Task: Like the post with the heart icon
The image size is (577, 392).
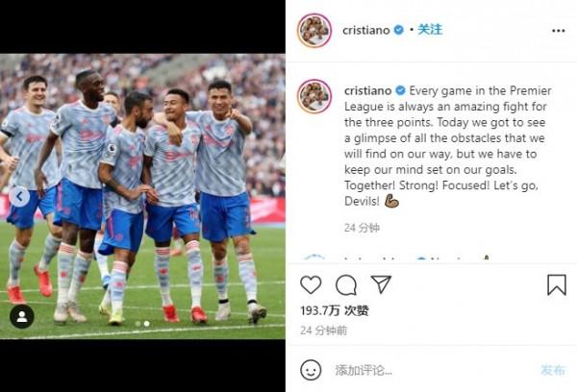Action: (311, 284)
